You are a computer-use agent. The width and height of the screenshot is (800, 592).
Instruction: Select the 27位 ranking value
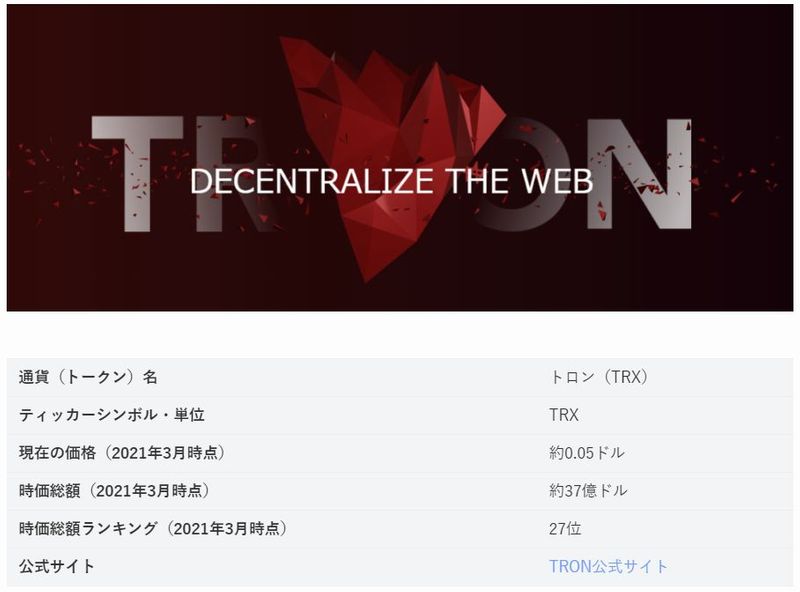[565, 529]
